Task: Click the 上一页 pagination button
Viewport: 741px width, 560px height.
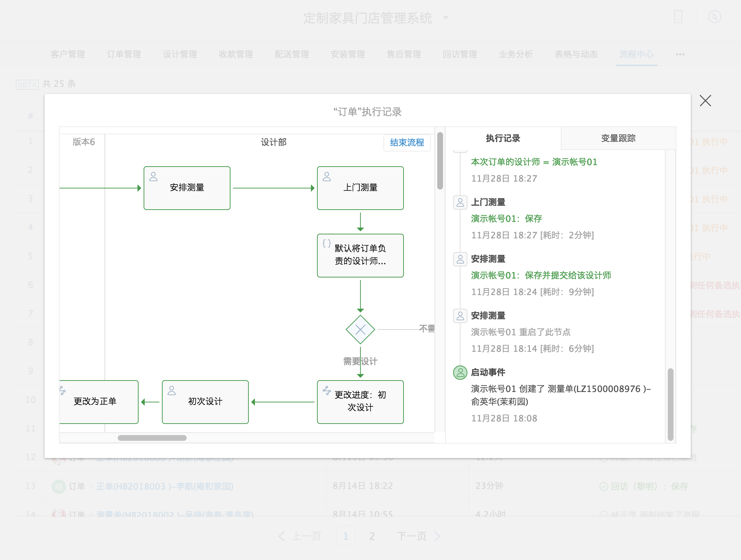Action: pos(300,536)
